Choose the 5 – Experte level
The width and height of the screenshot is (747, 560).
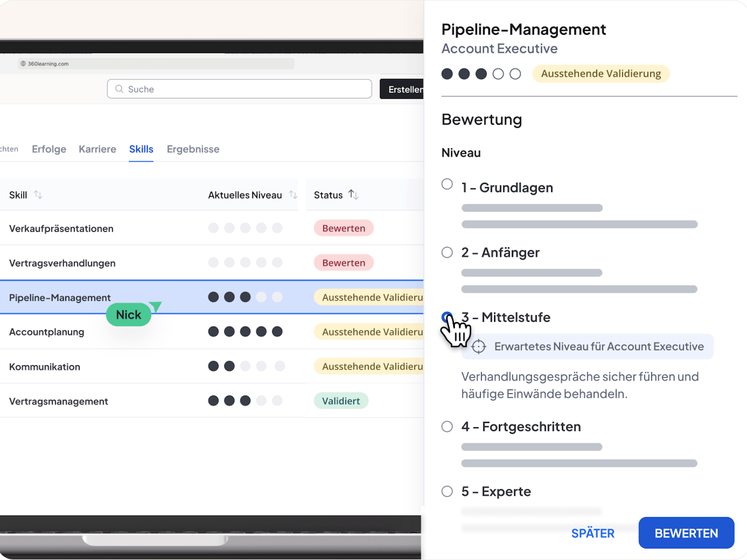click(447, 492)
